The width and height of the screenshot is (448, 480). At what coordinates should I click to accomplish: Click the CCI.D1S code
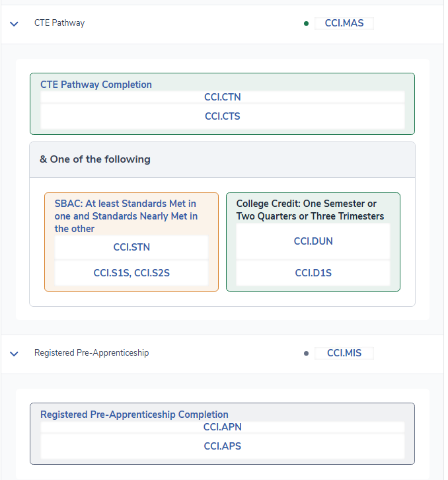tap(313, 272)
